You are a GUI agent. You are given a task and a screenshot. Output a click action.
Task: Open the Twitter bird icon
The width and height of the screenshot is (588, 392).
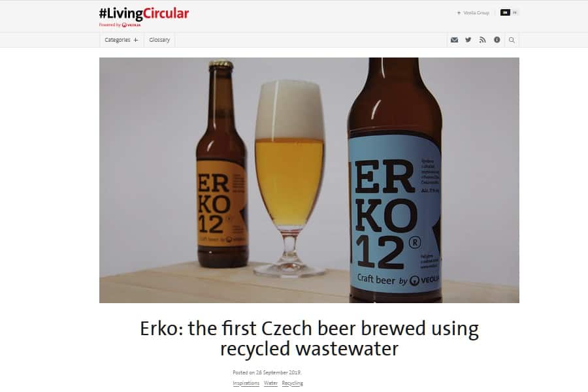click(468, 40)
